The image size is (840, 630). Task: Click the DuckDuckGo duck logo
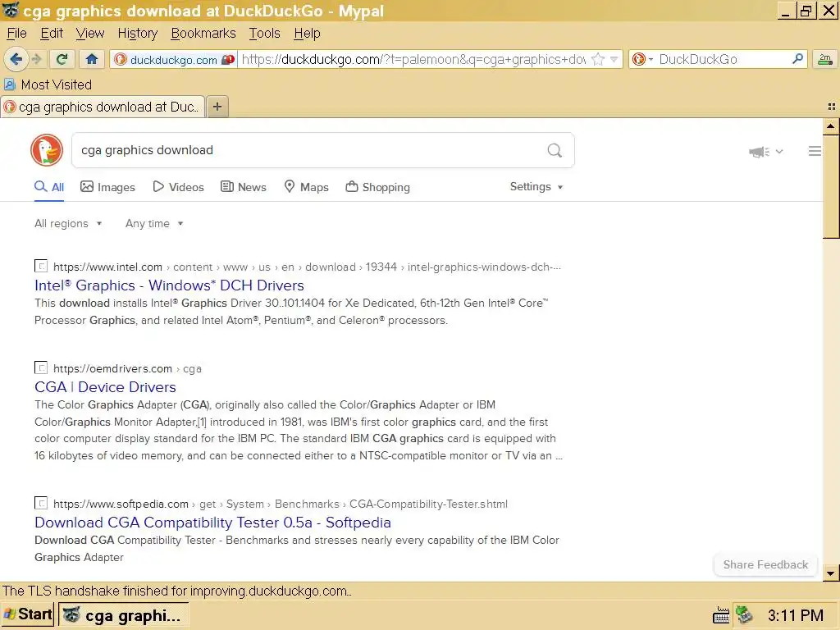point(47,150)
